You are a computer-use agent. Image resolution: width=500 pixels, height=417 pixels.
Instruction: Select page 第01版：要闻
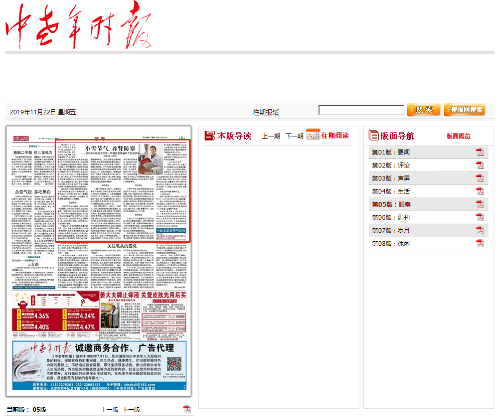pyautogui.click(x=391, y=152)
